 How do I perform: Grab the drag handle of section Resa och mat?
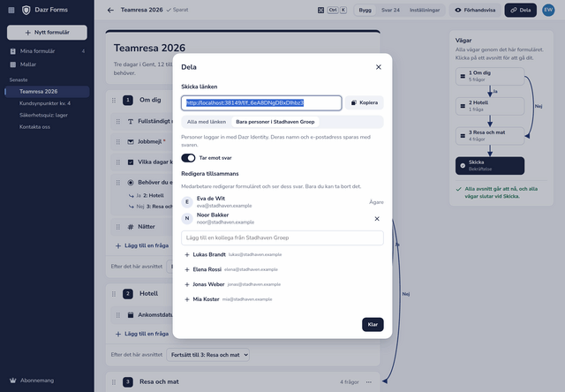tap(114, 382)
